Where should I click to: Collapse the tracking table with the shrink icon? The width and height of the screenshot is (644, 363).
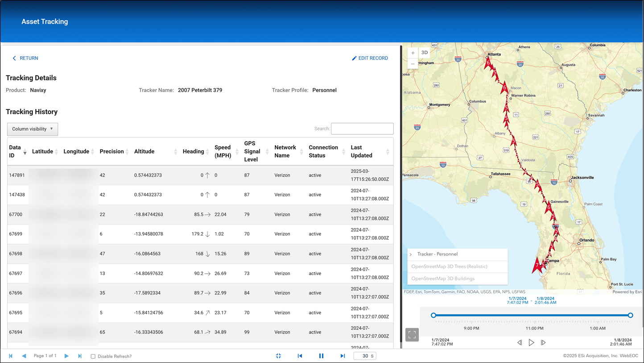click(x=278, y=356)
